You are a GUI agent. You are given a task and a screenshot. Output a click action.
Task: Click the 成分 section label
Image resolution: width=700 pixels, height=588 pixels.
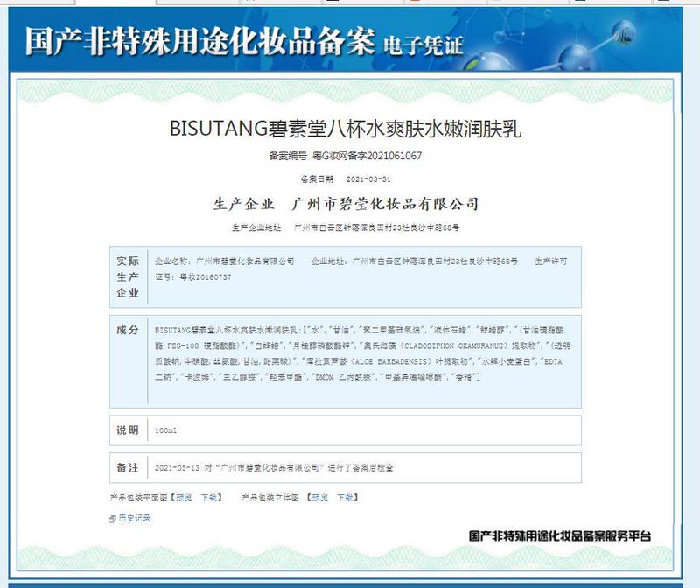[128, 330]
